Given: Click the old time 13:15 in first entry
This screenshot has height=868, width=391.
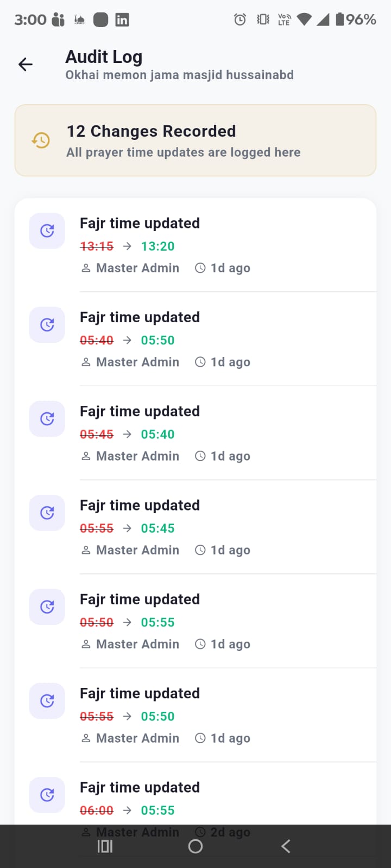Looking at the screenshot, I should click(97, 246).
